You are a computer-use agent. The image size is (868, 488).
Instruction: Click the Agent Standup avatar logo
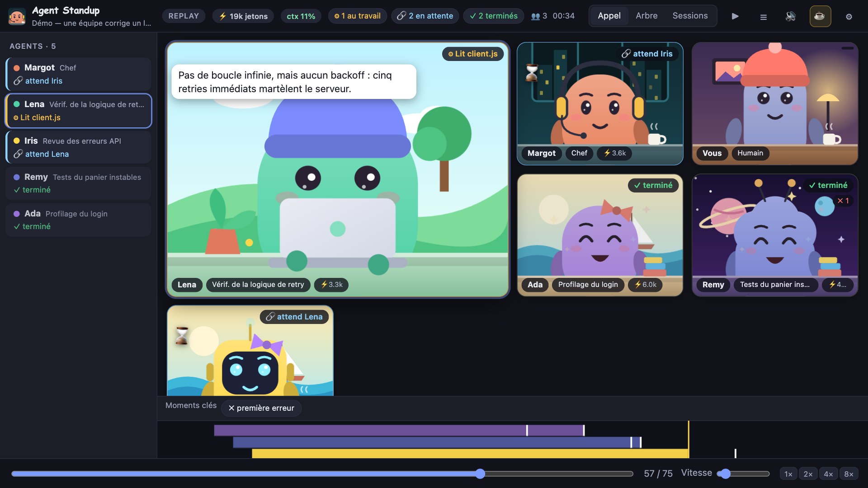click(17, 17)
